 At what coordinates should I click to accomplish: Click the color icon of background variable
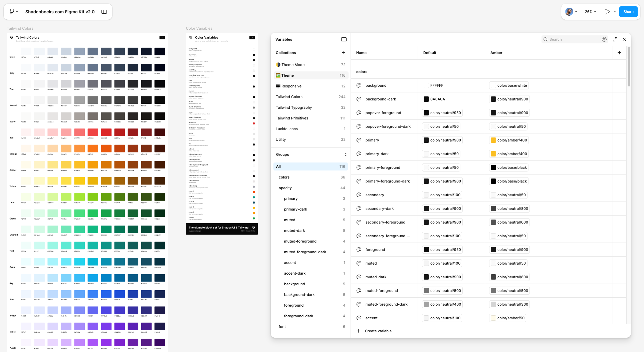tap(359, 85)
